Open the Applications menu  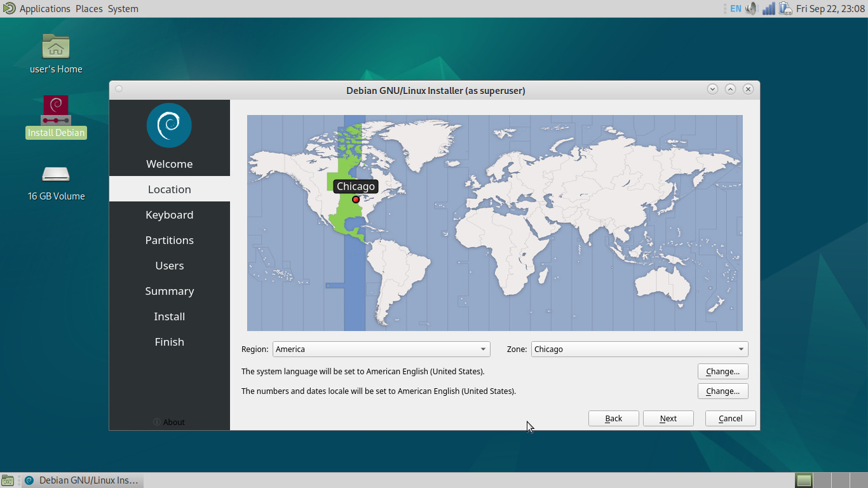(44, 8)
